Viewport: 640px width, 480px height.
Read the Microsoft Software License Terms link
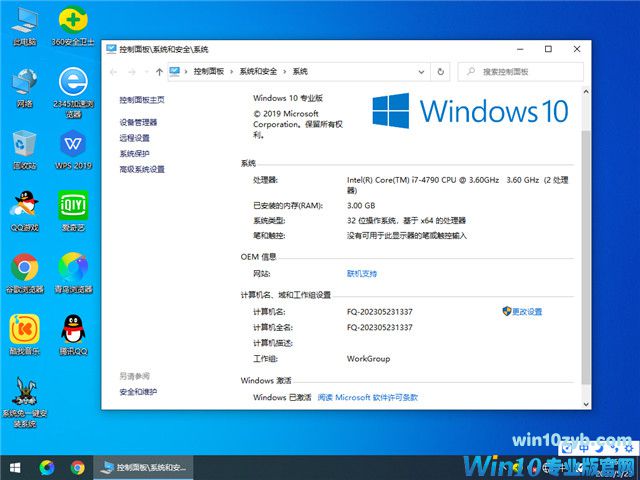coord(367,397)
